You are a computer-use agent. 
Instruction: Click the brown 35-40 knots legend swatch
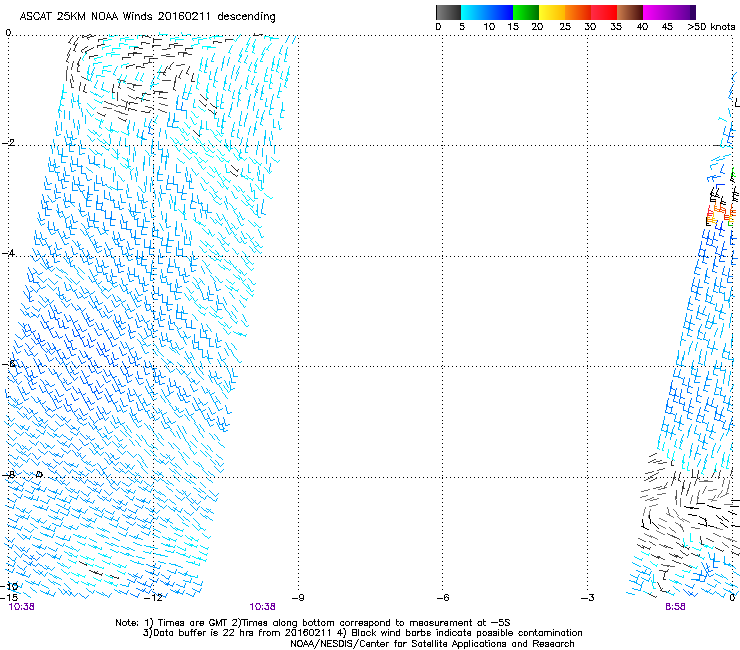630,12
